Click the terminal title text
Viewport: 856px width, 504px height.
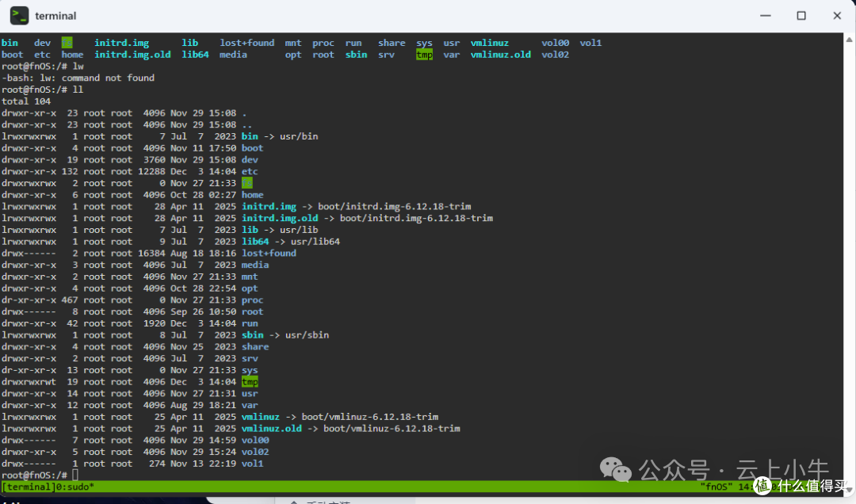(55, 16)
